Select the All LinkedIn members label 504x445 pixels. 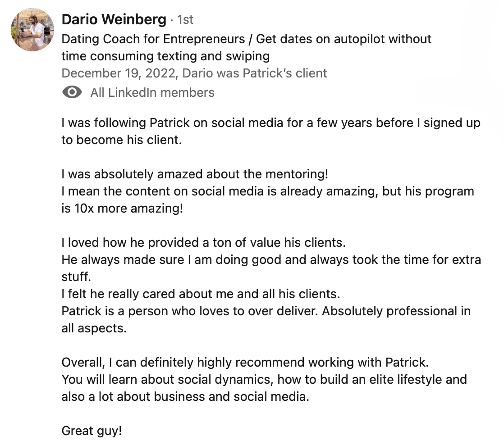[152, 92]
